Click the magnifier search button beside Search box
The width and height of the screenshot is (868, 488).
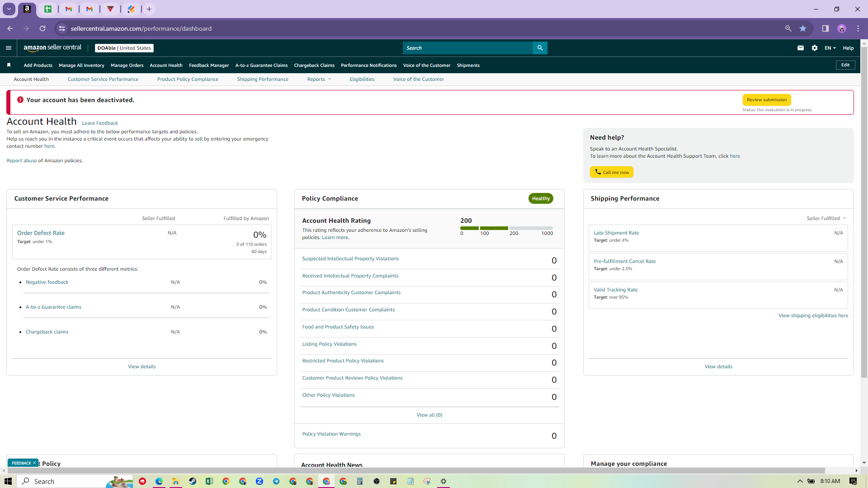tap(540, 48)
